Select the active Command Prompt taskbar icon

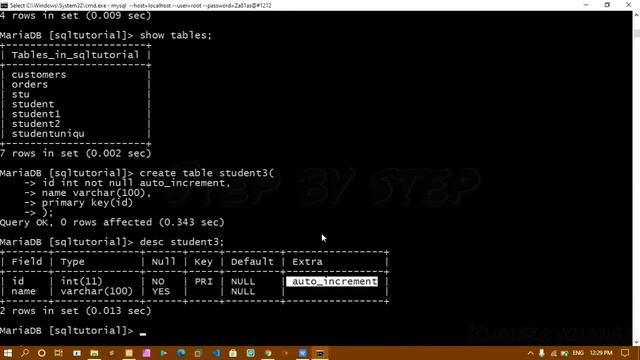tap(320, 353)
